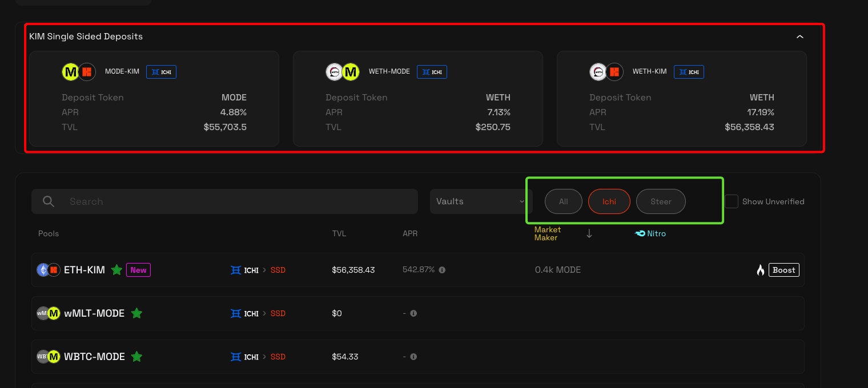The image size is (868, 388).
Task: Click the $55,703.5 TVL on MODE-KIM card
Action: point(225,127)
